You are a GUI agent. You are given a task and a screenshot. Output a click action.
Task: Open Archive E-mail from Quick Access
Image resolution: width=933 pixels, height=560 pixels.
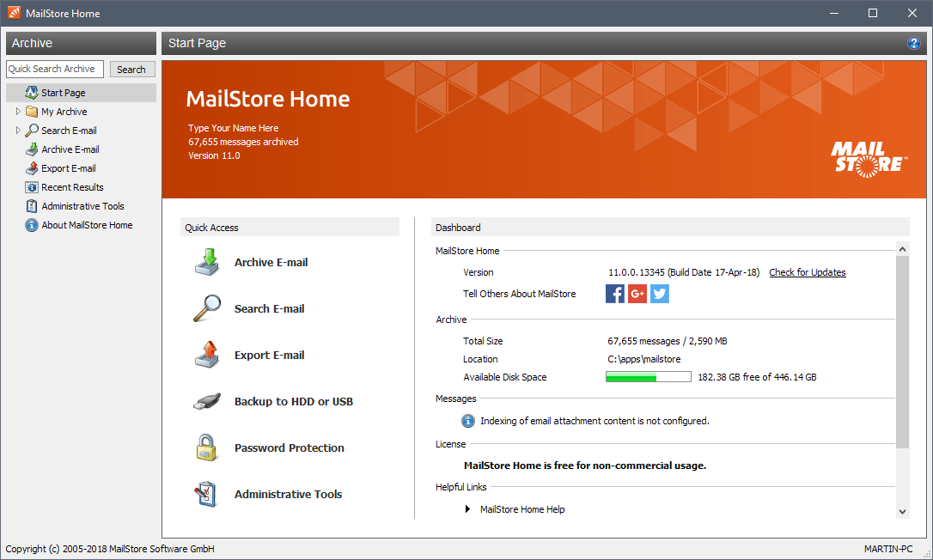pos(271,263)
